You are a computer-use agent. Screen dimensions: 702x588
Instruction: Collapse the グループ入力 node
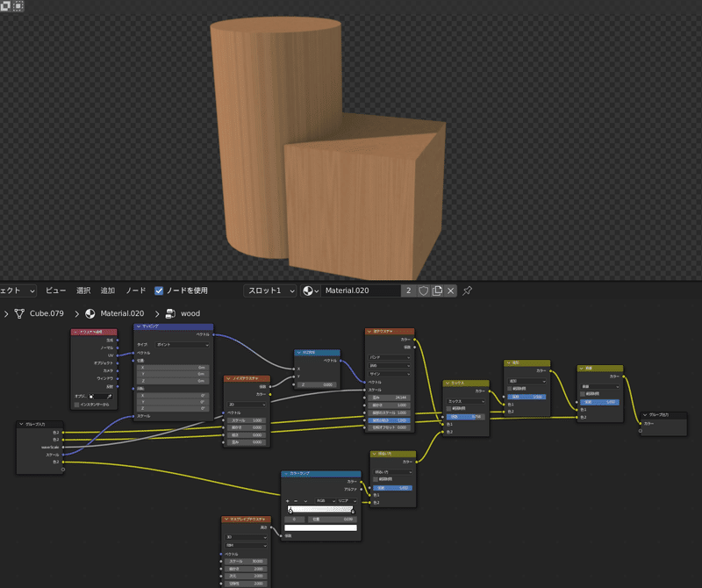tap(21, 424)
